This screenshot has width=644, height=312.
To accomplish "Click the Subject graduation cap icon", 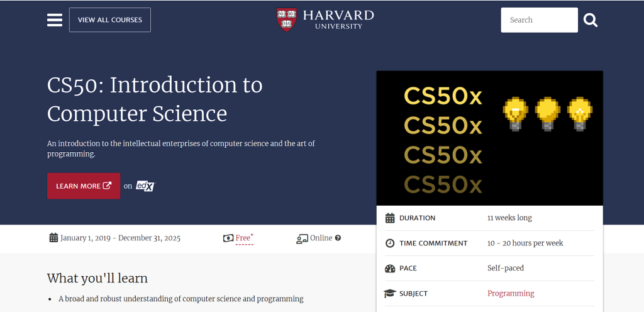I will (390, 294).
